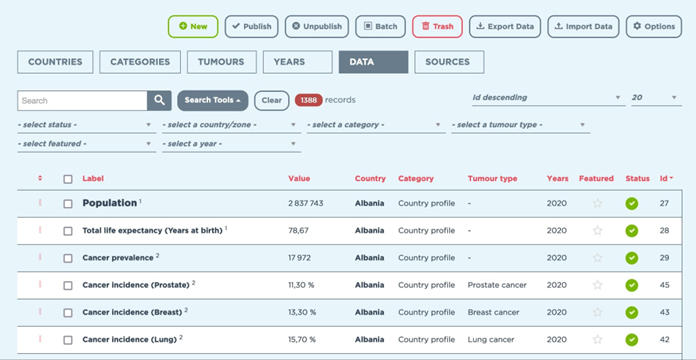Image resolution: width=696 pixels, height=360 pixels.
Task: Star Total life expectancy row as featured
Action: [x=597, y=230]
